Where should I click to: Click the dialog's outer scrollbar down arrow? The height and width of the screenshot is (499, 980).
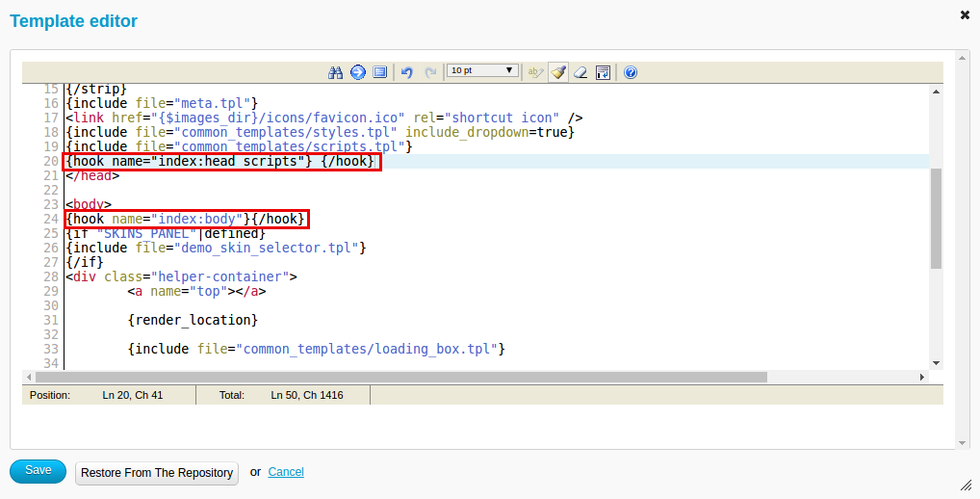pyautogui.click(x=963, y=443)
